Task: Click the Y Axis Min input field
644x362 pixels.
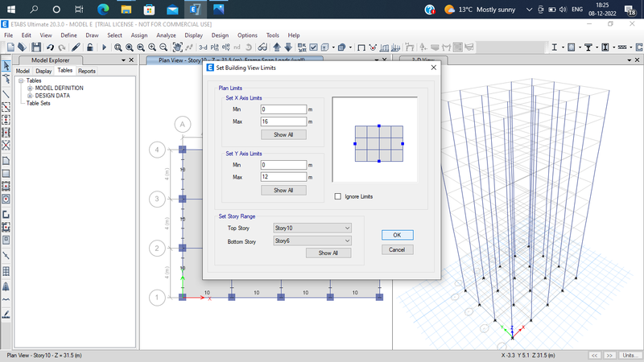Action: [283, 165]
